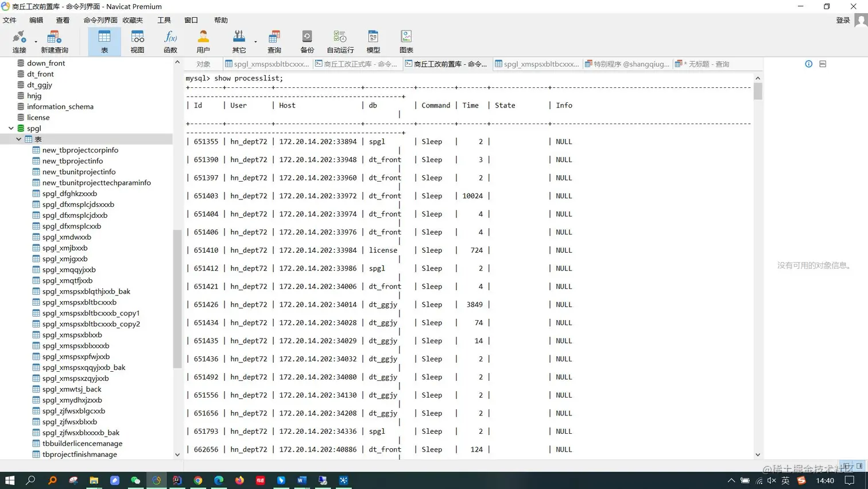This screenshot has width=868, height=489.
Task: Select the down_front database
Action: (46, 63)
